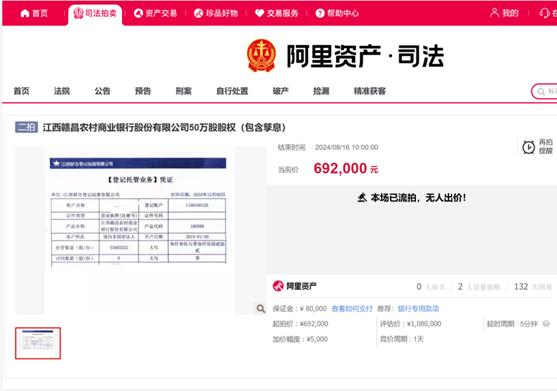Open the 自行处置 navigation item
Viewport: 557px width, 391px height.
(232, 91)
